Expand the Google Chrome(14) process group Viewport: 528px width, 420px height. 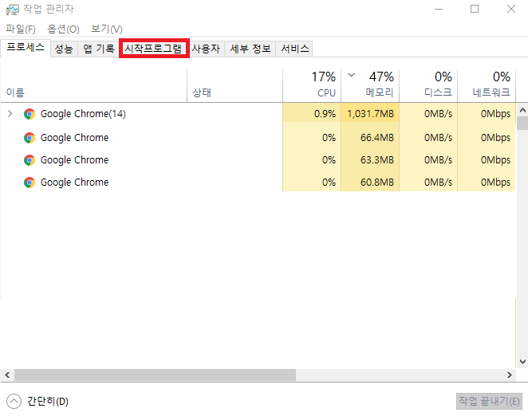coord(10,114)
